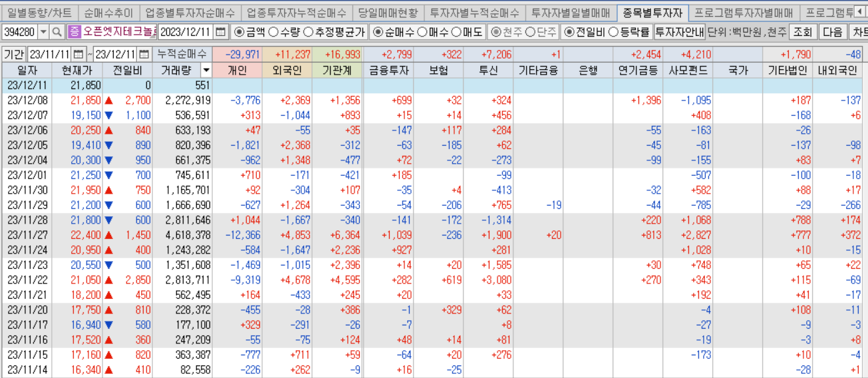Screen dimensions: 868x378
Task: Select the 23/12/08 date row
Action: coord(432,100)
